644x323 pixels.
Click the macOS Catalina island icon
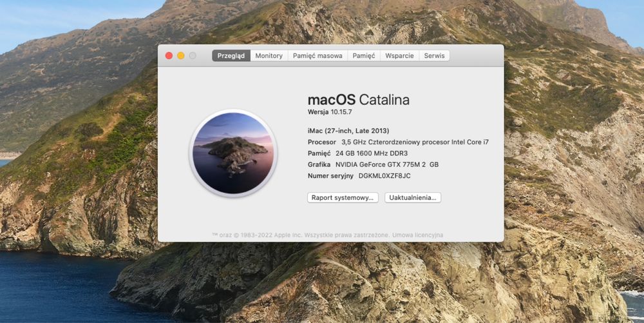233,153
